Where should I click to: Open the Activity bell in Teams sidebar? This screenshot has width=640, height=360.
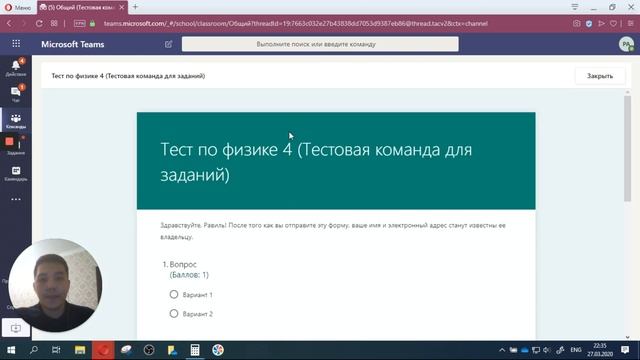16,67
